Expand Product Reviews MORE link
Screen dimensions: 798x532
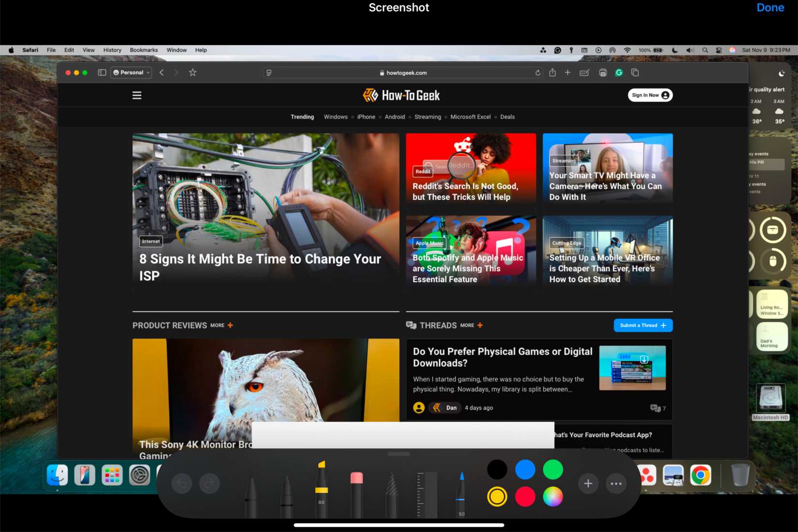[222, 325]
